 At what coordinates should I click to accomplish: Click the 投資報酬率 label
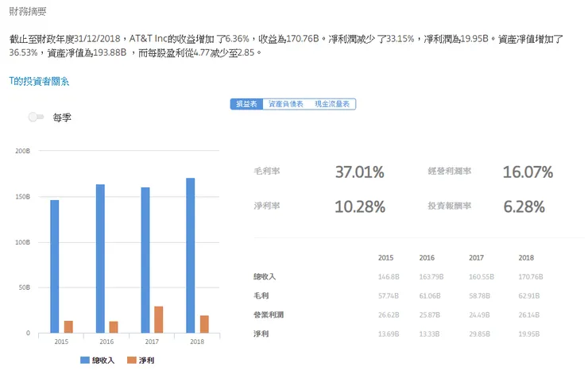point(450,206)
